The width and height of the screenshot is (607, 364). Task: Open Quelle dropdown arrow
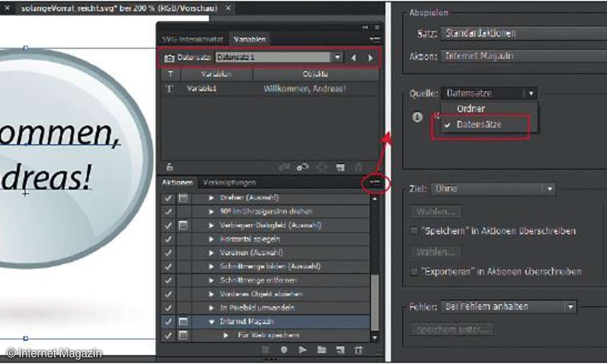(x=530, y=93)
